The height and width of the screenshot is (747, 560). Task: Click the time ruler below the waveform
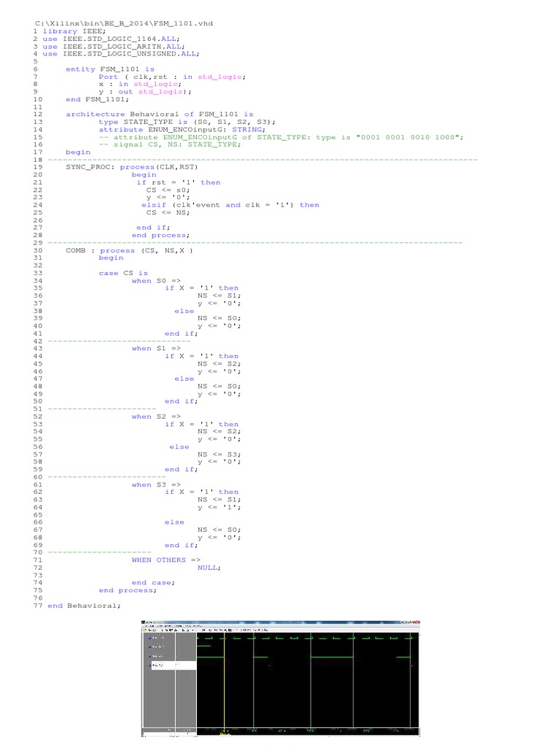point(306,729)
